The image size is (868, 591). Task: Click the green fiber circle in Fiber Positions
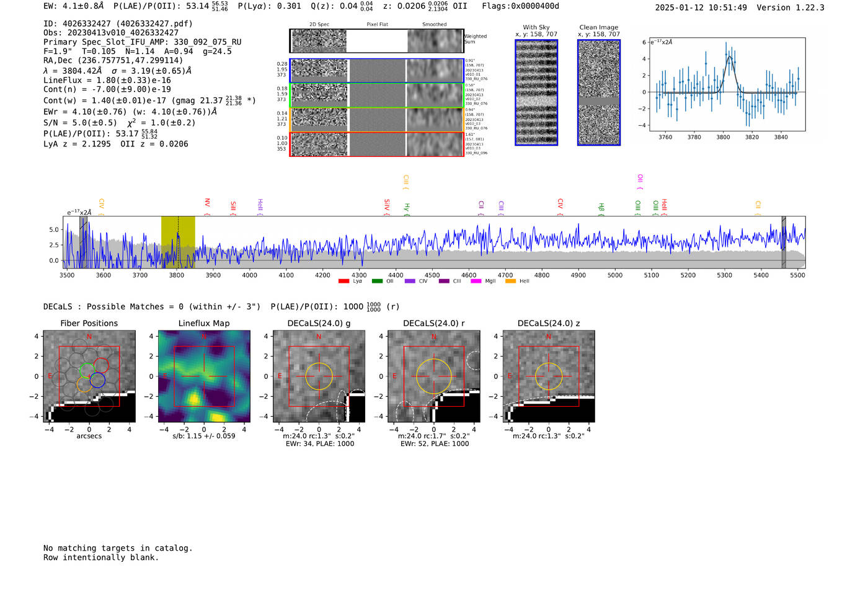[x=87, y=370]
